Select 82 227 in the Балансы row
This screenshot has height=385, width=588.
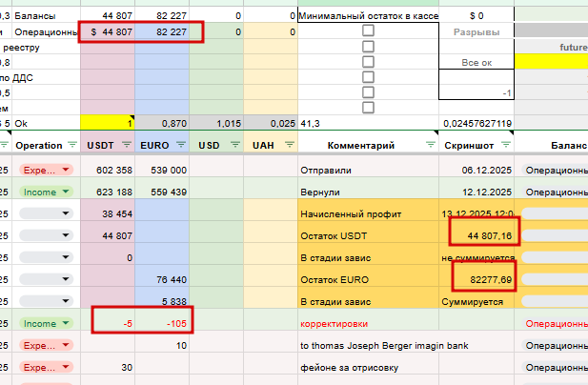click(162, 16)
